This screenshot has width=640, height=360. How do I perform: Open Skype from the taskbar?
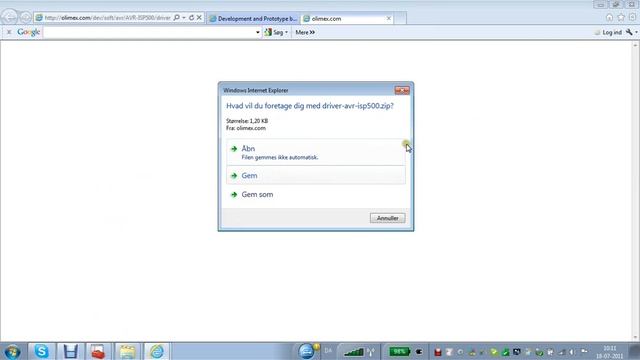[x=41, y=351]
